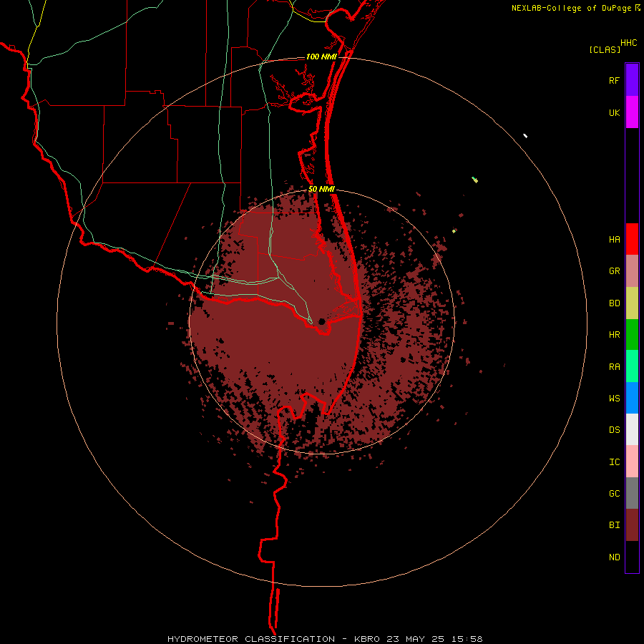The width and height of the screenshot is (644, 644).
Task: Click the RA legend label
Action: coord(614,366)
